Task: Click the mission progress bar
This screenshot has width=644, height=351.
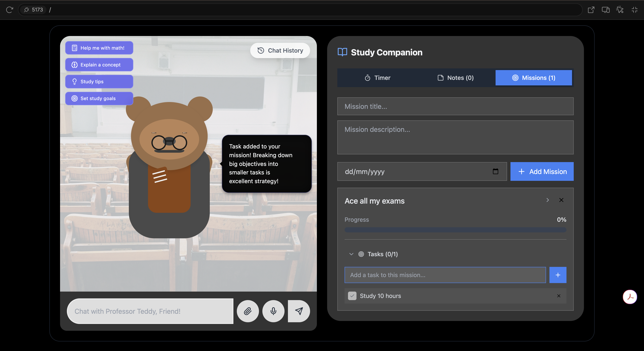Action: pyautogui.click(x=455, y=230)
